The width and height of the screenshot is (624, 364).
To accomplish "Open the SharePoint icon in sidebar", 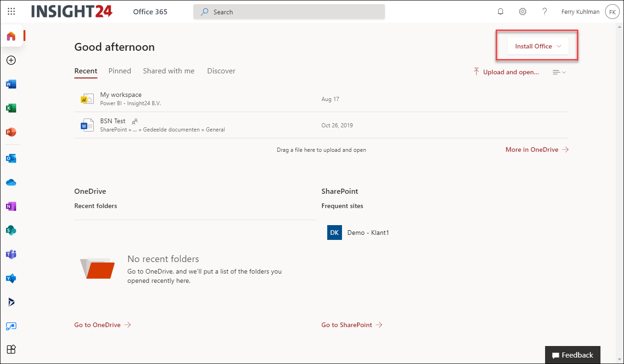I will coord(11,230).
